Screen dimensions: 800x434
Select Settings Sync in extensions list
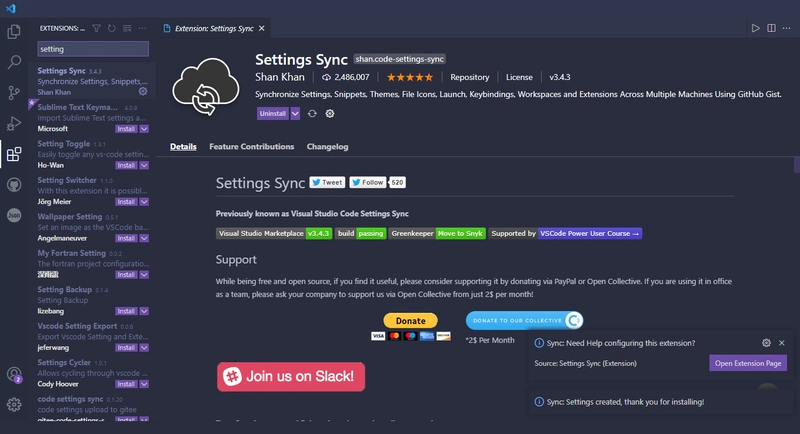tap(92, 81)
